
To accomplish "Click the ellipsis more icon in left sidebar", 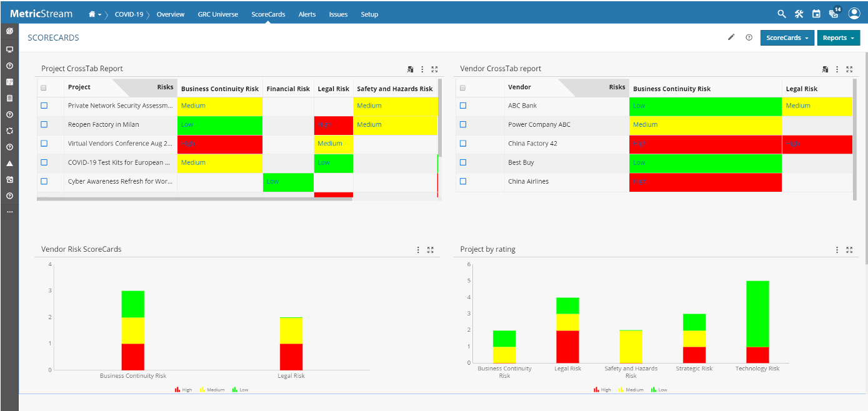I will [9, 212].
